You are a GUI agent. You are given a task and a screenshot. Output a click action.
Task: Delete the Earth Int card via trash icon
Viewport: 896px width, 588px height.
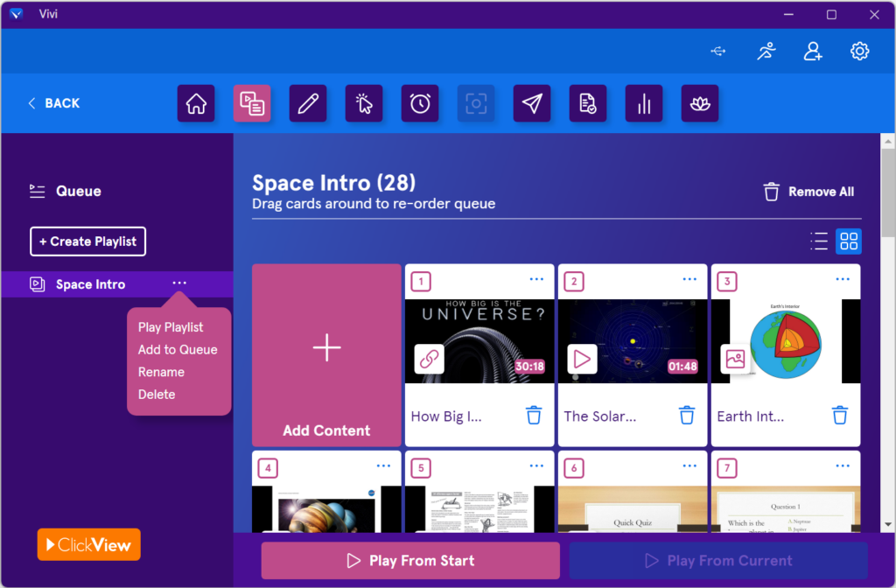[x=840, y=415]
